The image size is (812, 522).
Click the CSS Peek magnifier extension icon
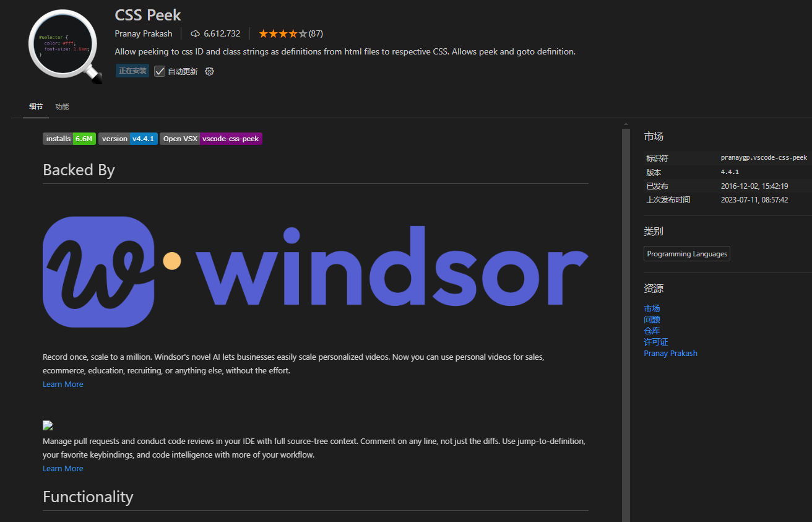[x=65, y=47]
